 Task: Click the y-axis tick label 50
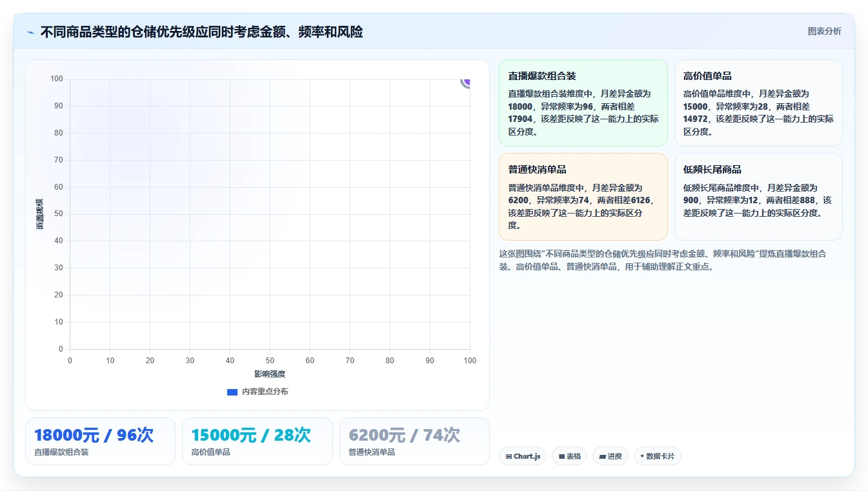click(59, 214)
